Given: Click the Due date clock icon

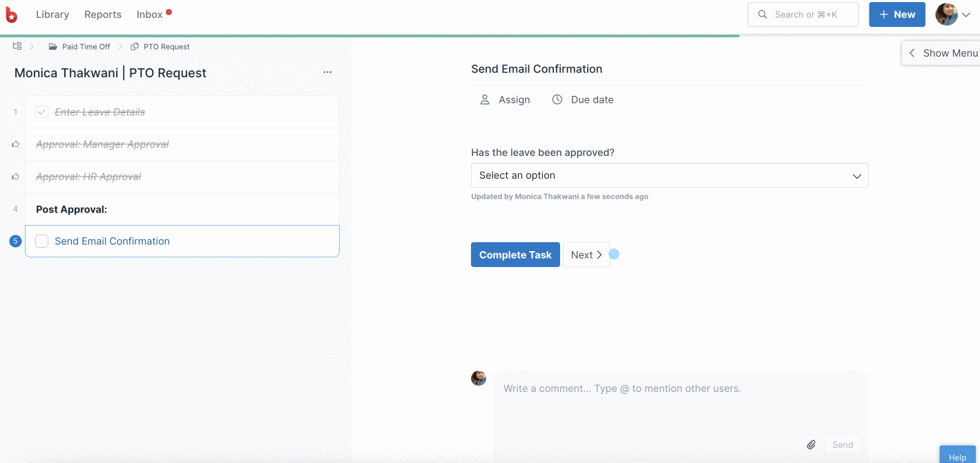Looking at the screenshot, I should [x=557, y=99].
